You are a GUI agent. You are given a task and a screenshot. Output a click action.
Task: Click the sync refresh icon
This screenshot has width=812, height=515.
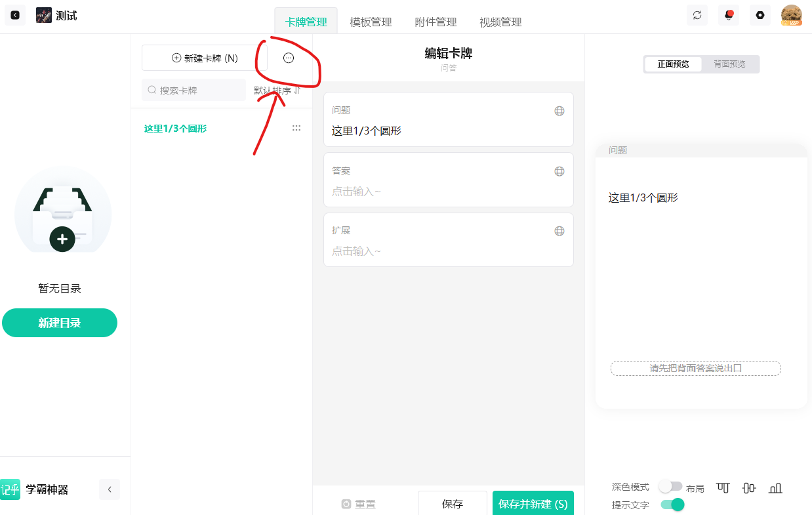[x=697, y=15]
